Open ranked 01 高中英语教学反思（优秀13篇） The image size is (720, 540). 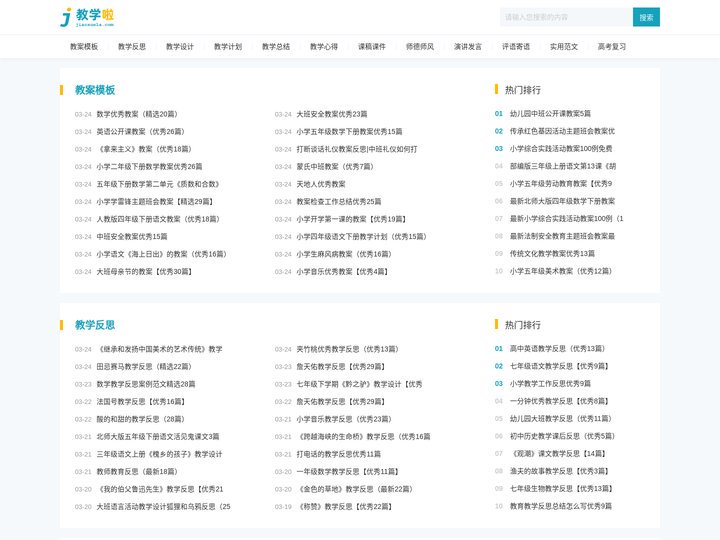coord(557,349)
